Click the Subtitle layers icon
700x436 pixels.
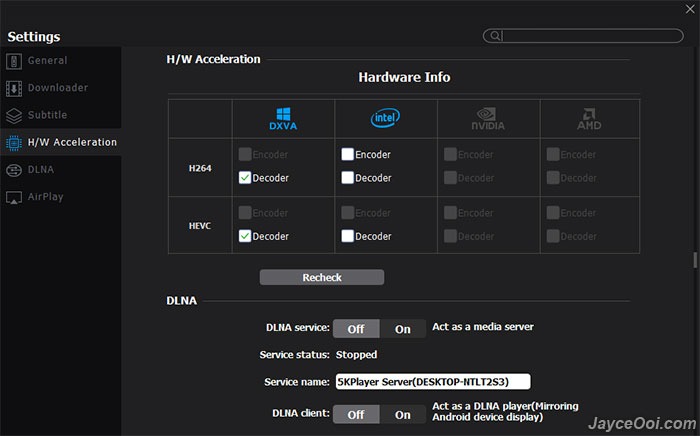click(14, 116)
